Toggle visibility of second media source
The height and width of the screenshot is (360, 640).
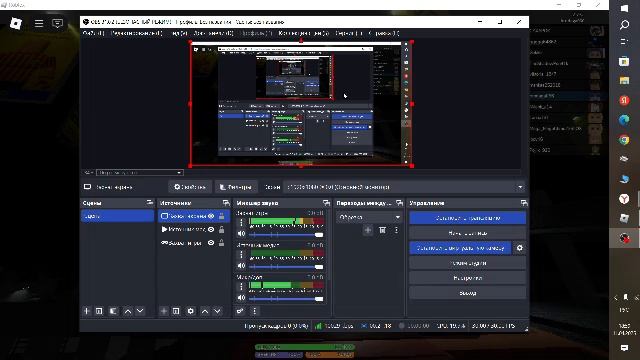point(211,229)
